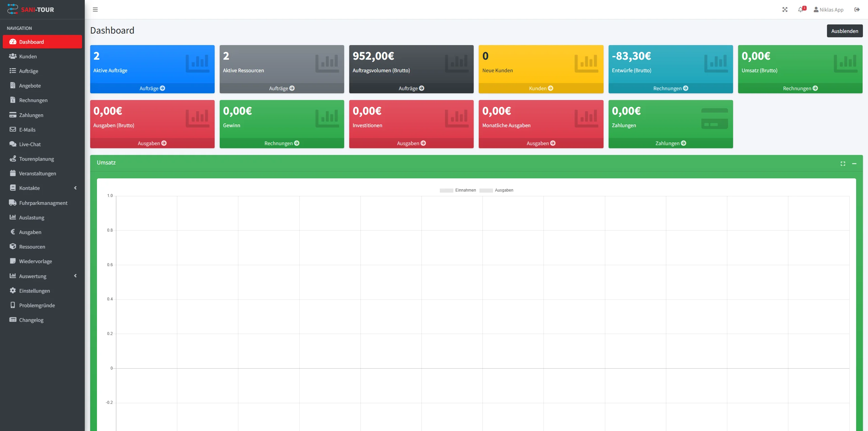Select Fuhrparkmanagment in the navigation
Screen dimensions: 868x431
coord(43,203)
